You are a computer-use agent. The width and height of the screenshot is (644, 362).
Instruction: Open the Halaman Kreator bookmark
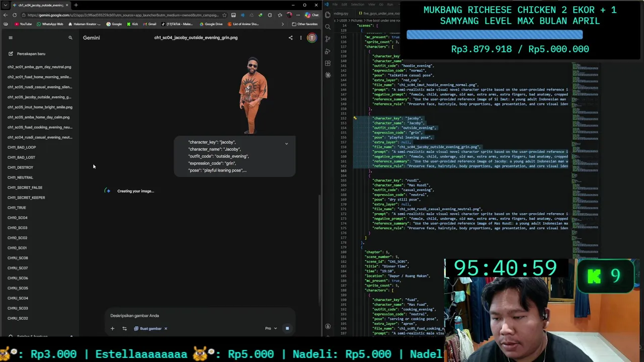click(85, 24)
